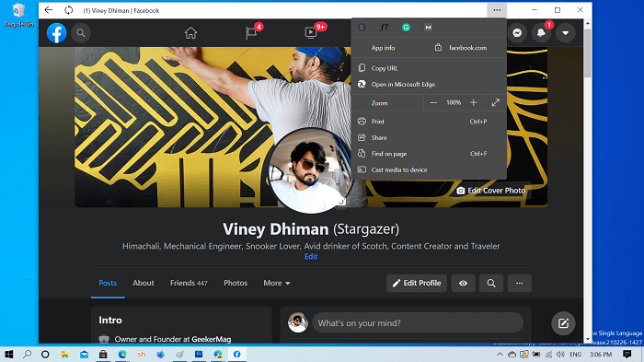Click the M extension icon
Screen dimensions: 644x362
[x=428, y=27]
